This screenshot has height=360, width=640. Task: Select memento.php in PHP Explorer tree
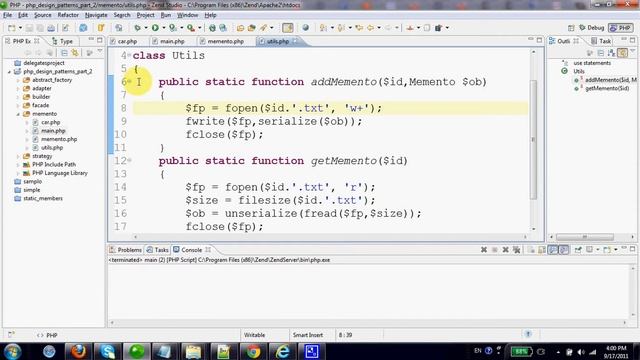59,139
